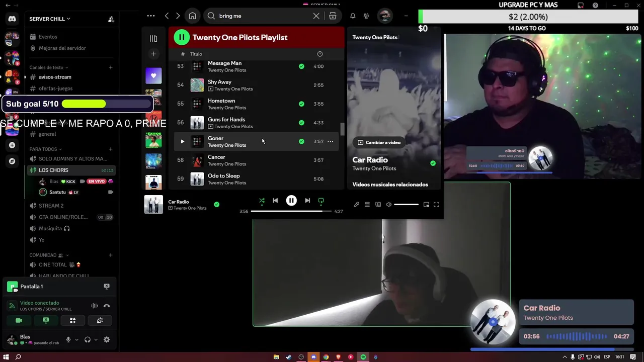The height and width of the screenshot is (362, 644).
Task: Collapse the Canales de texto category
Action: coord(48,67)
